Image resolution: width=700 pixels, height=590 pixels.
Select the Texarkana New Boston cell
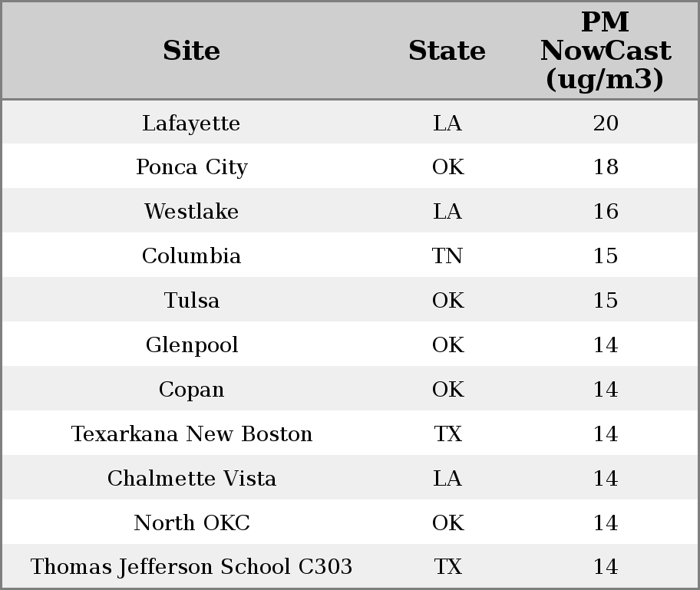(191, 434)
